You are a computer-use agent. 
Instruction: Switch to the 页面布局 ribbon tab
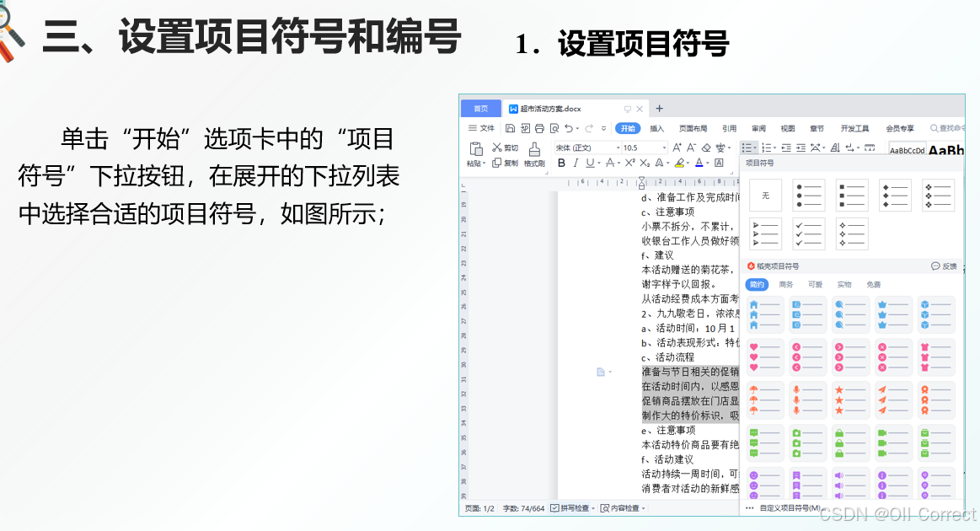pos(693,128)
